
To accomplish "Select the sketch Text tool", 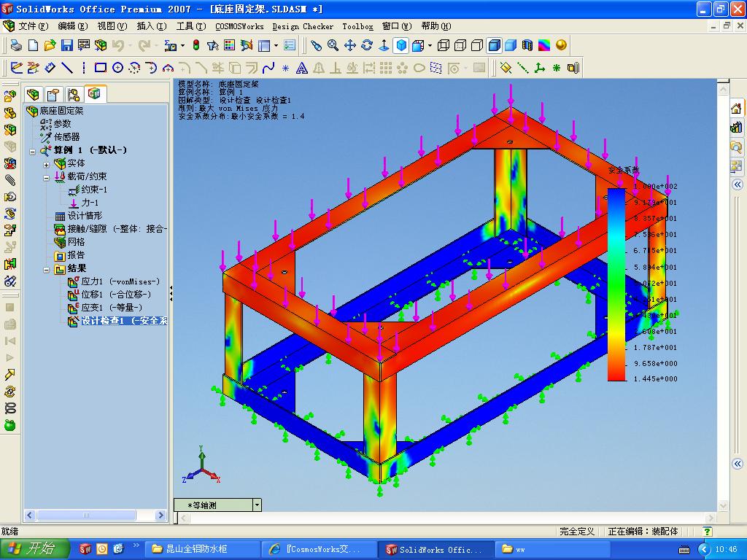I will tap(301, 68).
